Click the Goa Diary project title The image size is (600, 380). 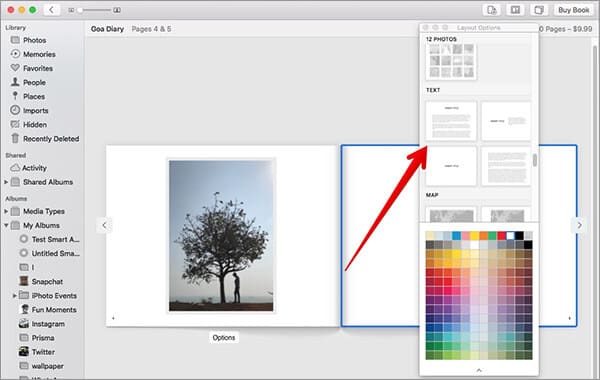(x=107, y=29)
